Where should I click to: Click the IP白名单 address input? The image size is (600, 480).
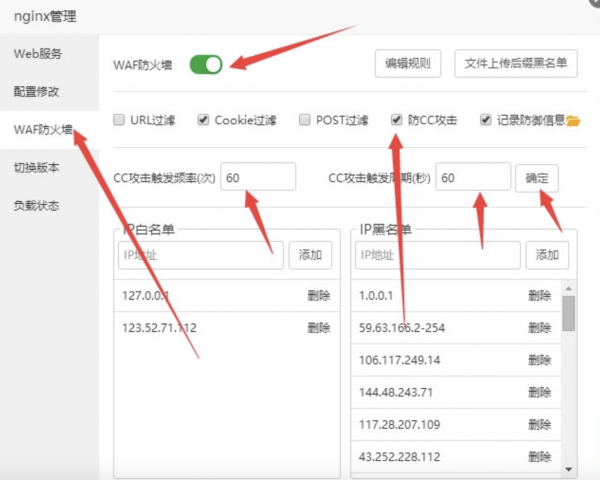click(x=200, y=255)
